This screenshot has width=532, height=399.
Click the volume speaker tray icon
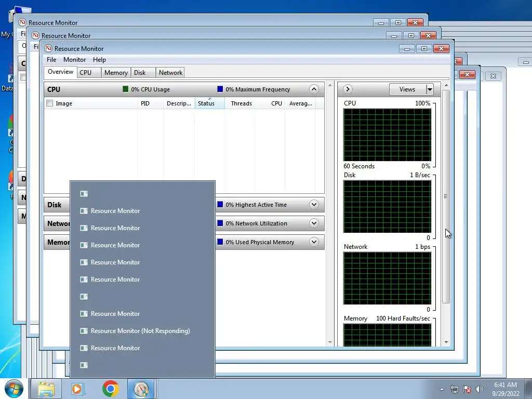[x=479, y=389]
